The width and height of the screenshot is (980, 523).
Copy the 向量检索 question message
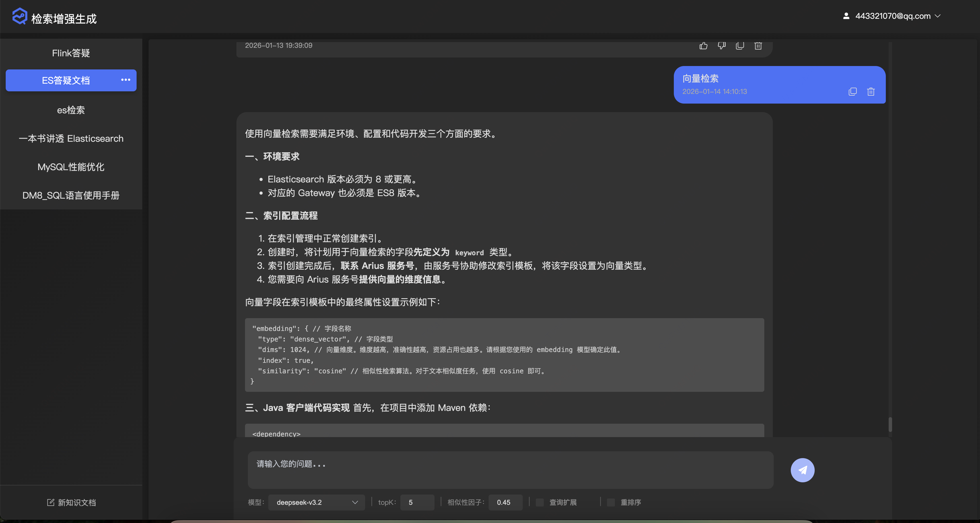[x=853, y=92]
